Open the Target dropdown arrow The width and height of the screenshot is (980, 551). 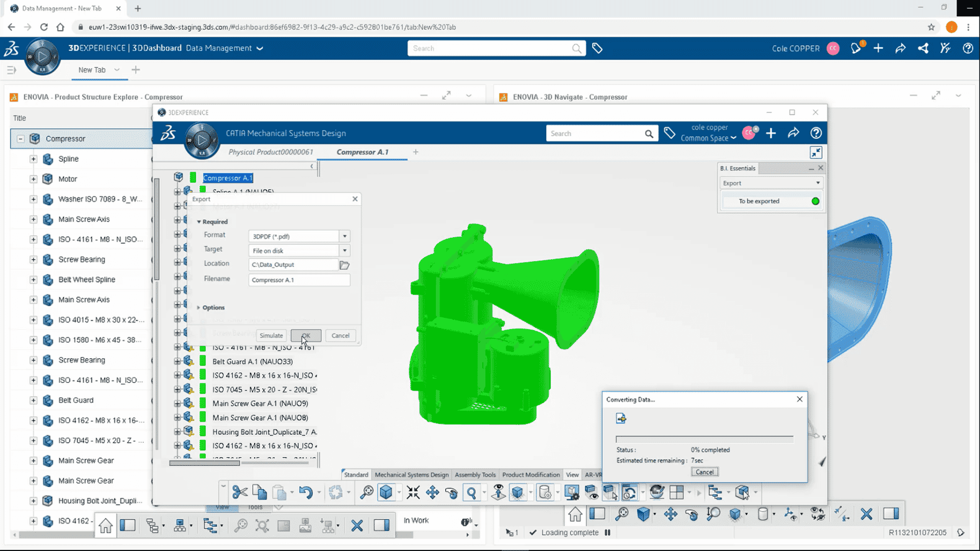pyautogui.click(x=345, y=251)
